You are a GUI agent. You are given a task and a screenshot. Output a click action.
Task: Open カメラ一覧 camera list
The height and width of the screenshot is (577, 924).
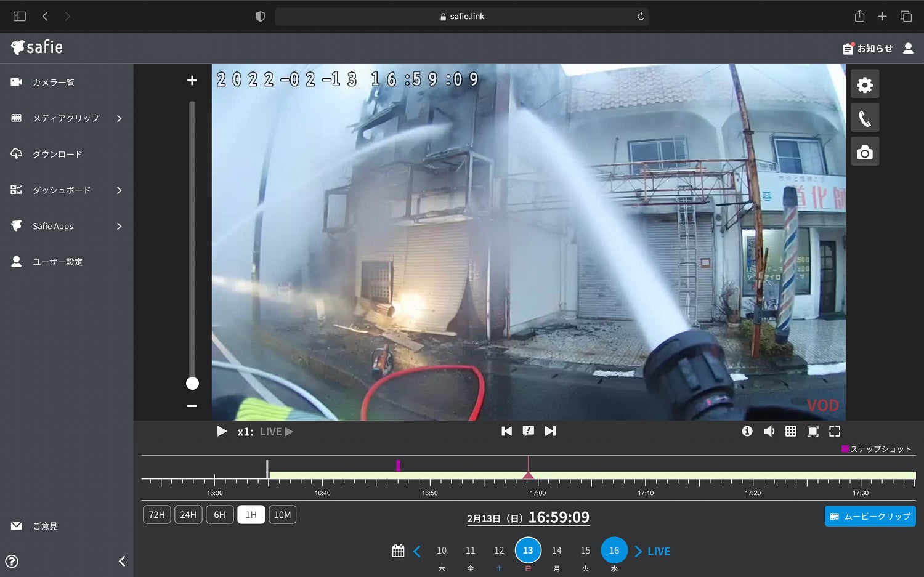tap(54, 83)
